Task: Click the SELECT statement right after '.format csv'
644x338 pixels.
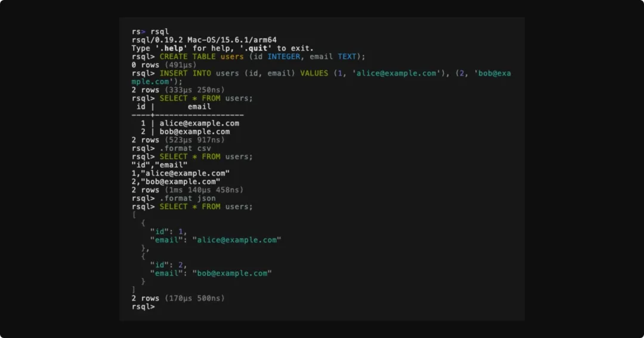Action: pos(206,156)
